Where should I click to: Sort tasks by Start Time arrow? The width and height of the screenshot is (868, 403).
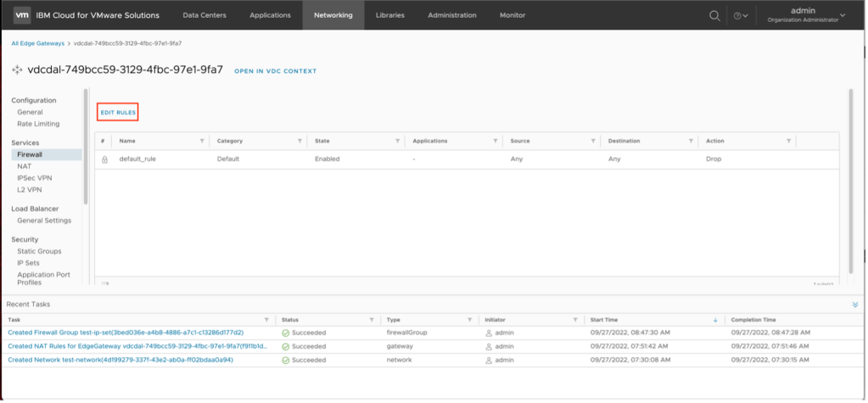point(715,320)
